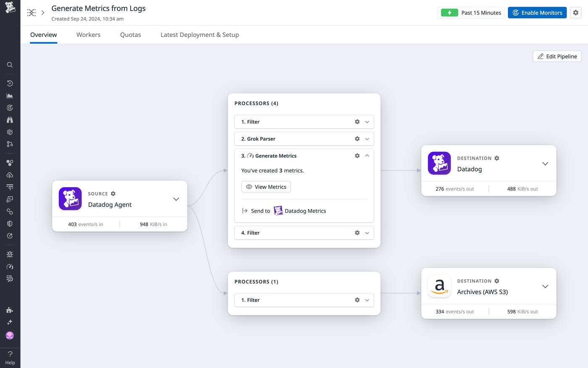Expand the Filter in Processors (1)
The image size is (588, 368).
tap(367, 300)
